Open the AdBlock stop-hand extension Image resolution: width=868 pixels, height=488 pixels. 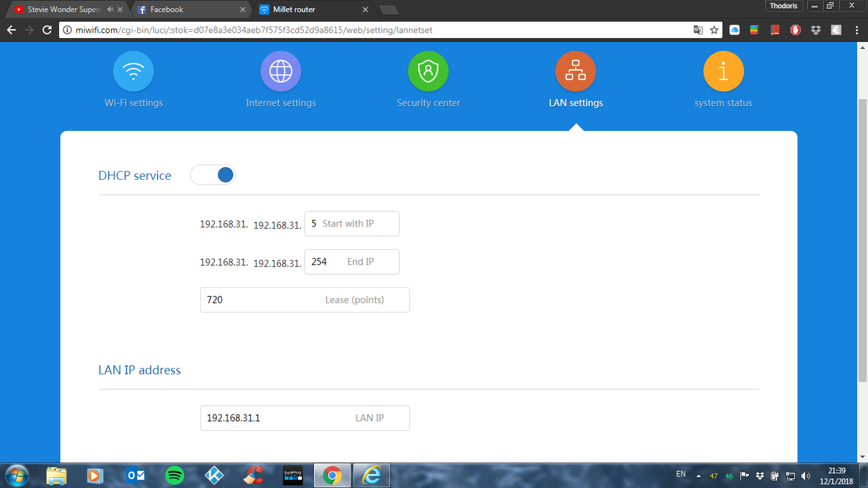coord(795,30)
